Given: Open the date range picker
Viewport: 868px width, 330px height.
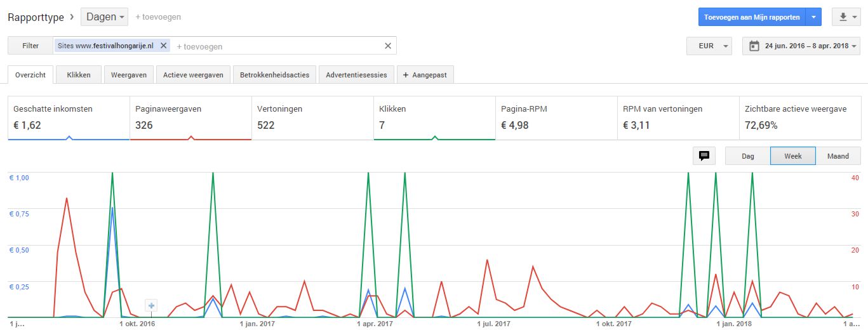Looking at the screenshot, I should 801,46.
